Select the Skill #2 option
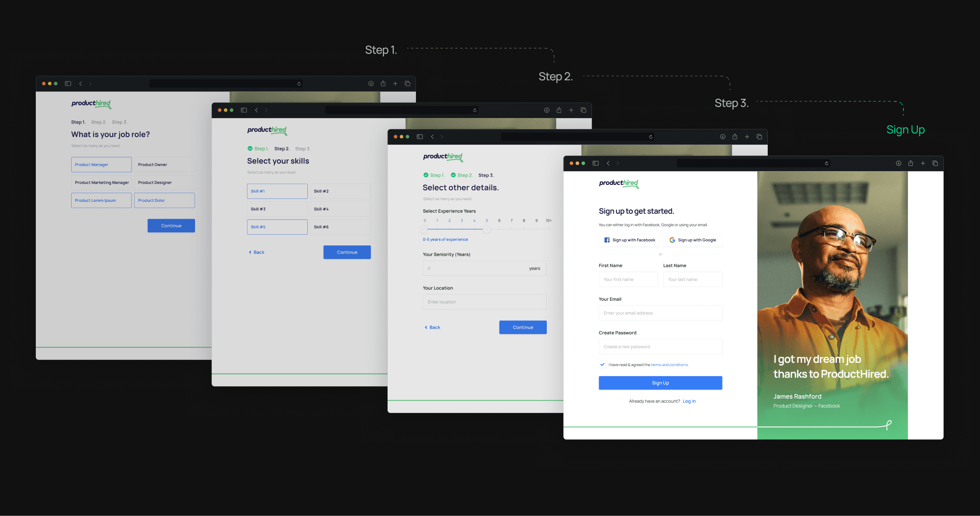 click(340, 191)
